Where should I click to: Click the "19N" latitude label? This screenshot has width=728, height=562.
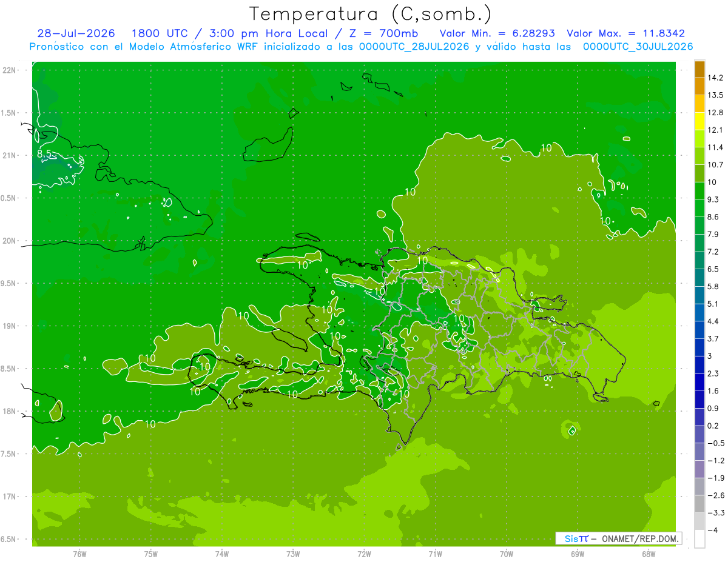[x=8, y=326]
